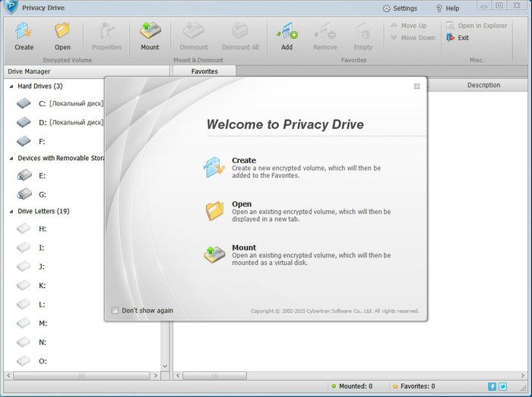
Task: Click the bold Open heading in welcome dialog
Action: click(x=242, y=204)
